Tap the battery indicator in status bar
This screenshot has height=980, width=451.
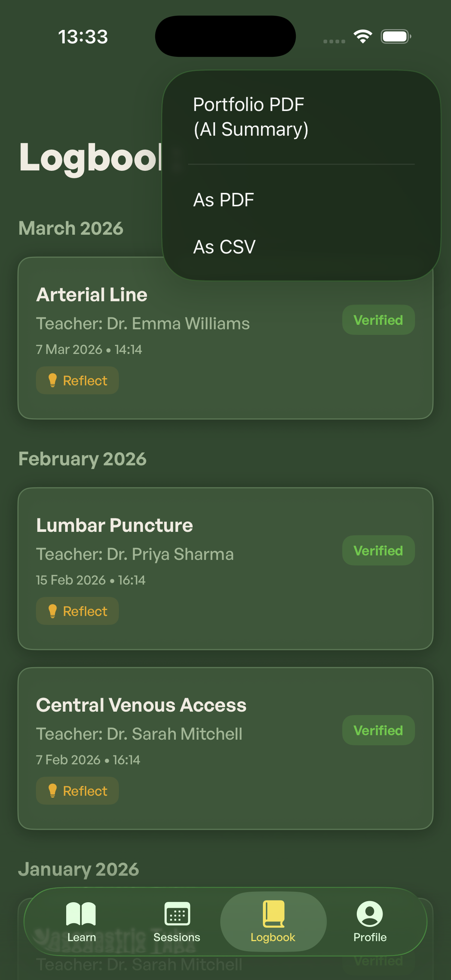396,37
